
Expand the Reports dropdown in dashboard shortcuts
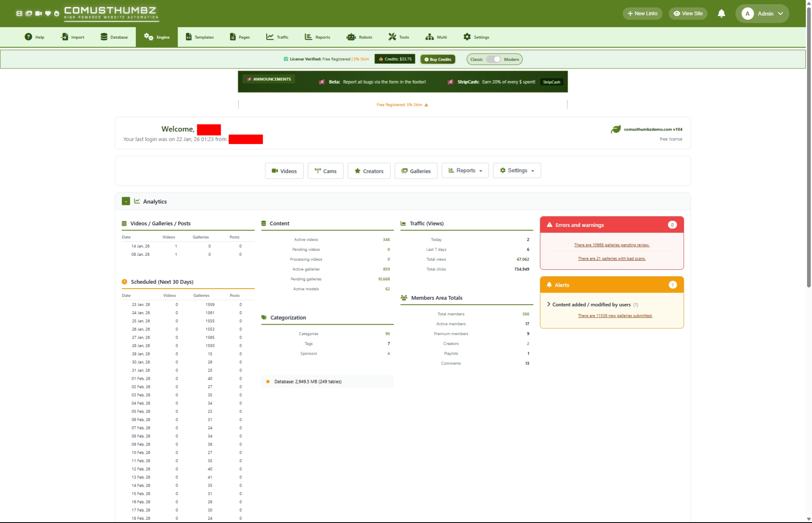pos(465,170)
